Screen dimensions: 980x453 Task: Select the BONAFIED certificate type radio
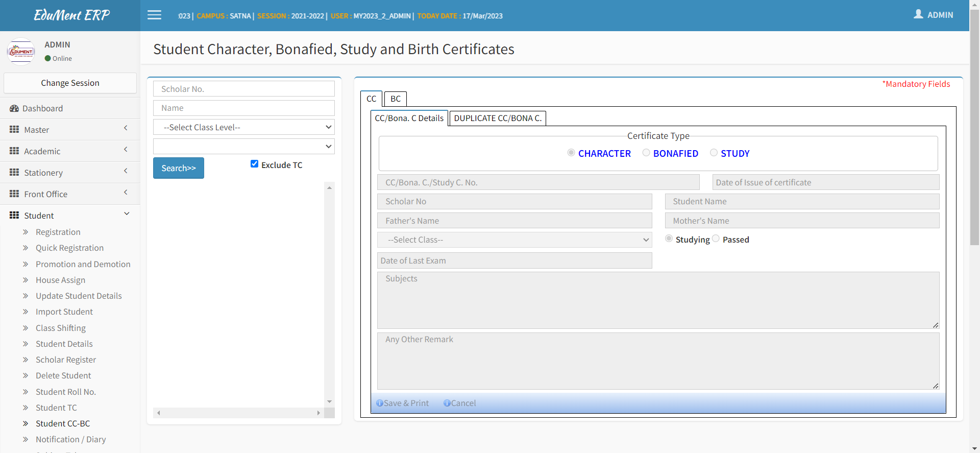pos(646,153)
